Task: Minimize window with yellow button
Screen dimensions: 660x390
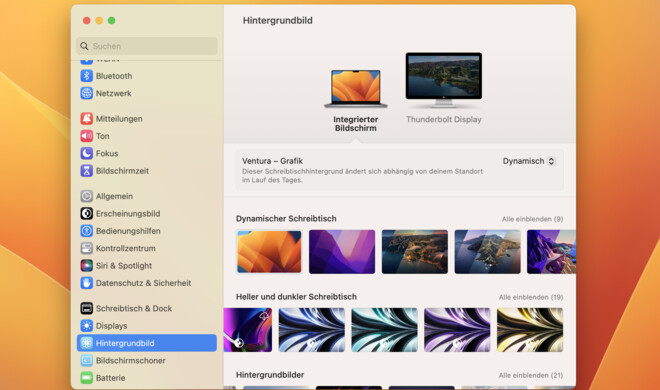Action: 99,20
